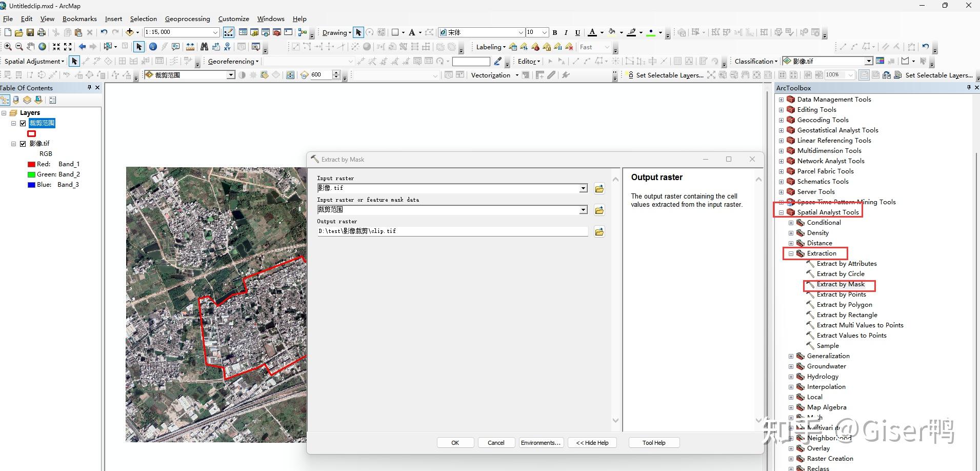
Task: Click the Identify tool icon
Action: [153, 47]
